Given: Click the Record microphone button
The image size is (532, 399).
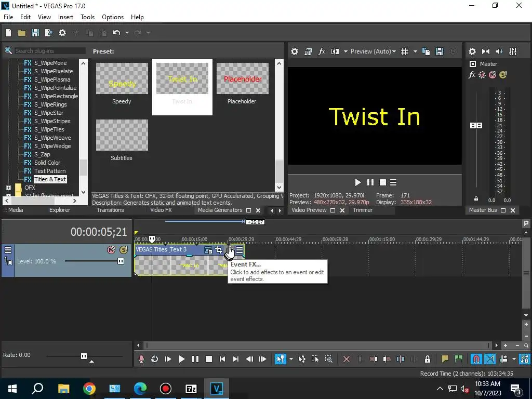Looking at the screenshot, I should pyautogui.click(x=141, y=359).
